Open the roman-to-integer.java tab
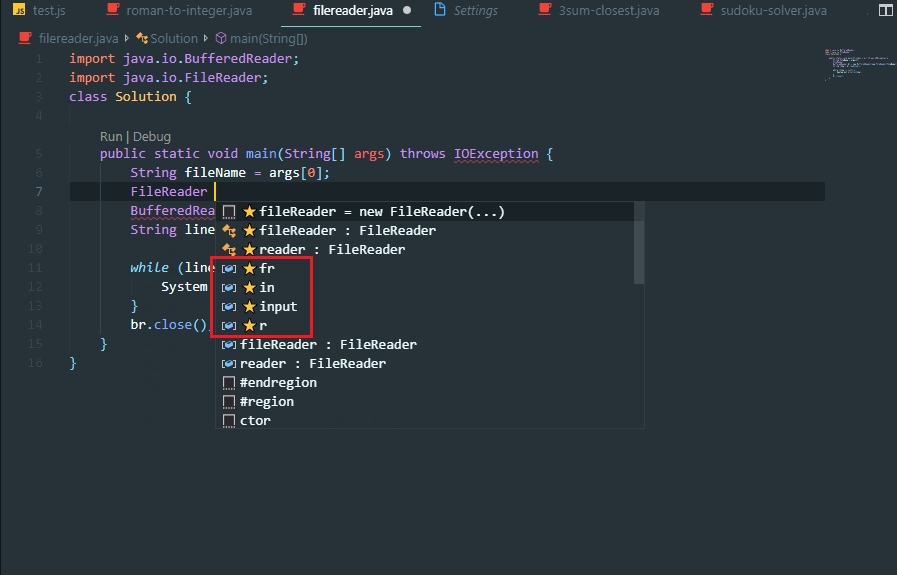Screen dimensions: 897x575 pyautogui.click(x=188, y=11)
